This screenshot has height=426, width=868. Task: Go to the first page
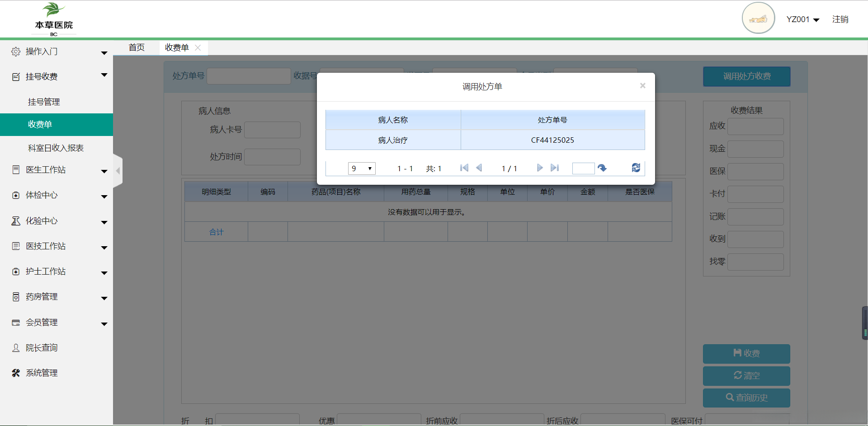pos(464,168)
